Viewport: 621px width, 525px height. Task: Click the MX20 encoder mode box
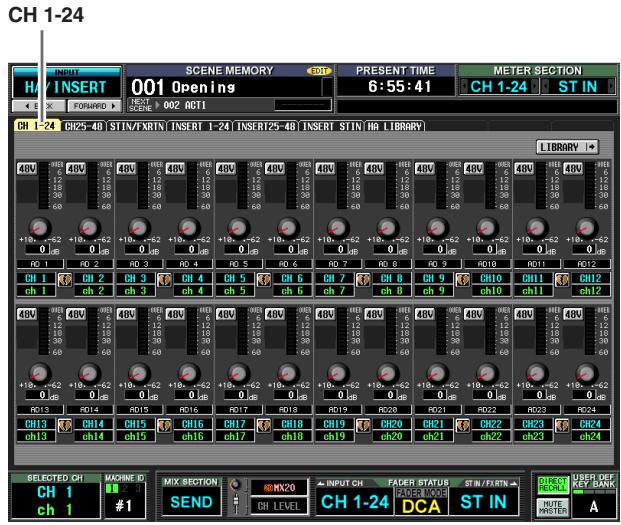(x=279, y=487)
